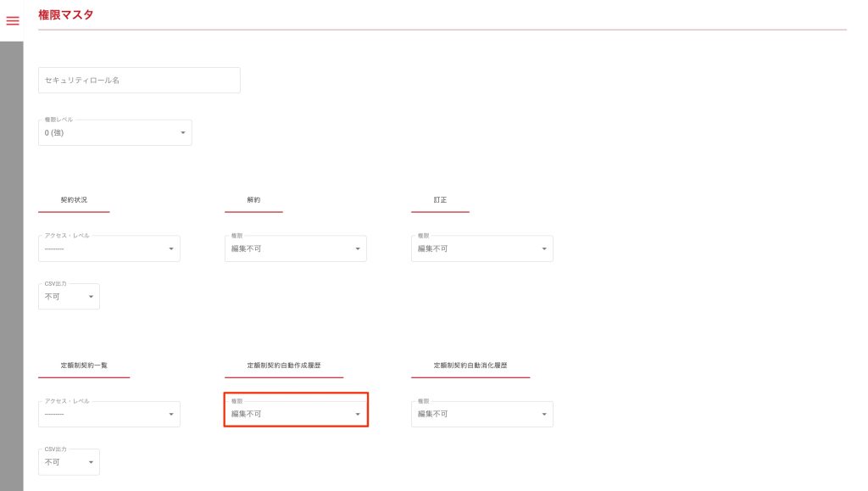Open 権限 dropdown under 定額制契約自動消化履歴
The height and width of the screenshot is (491, 868).
point(481,414)
